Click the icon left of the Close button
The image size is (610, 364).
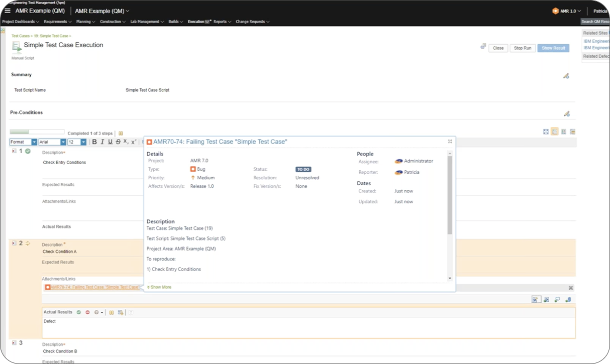(483, 46)
